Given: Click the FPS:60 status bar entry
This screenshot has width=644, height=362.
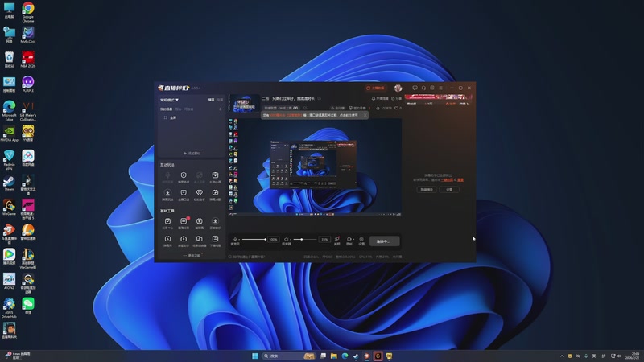Looking at the screenshot, I should [x=327, y=257].
